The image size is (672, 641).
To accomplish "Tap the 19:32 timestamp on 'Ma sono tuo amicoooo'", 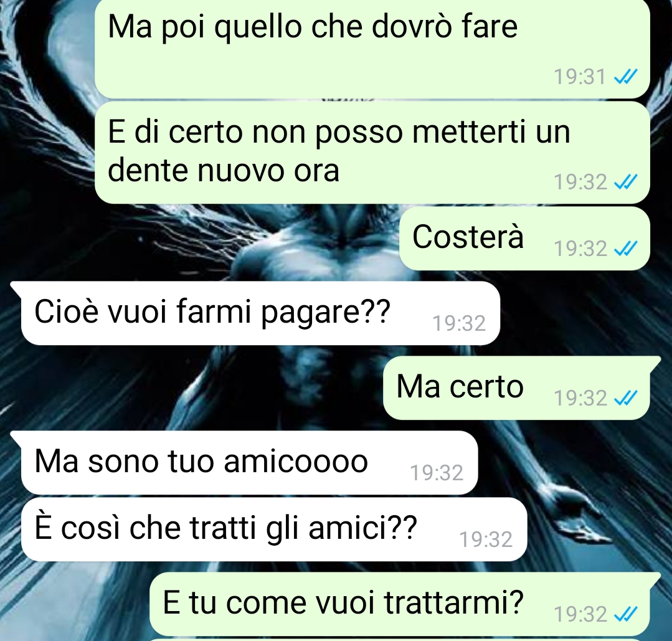I will pyautogui.click(x=437, y=473).
